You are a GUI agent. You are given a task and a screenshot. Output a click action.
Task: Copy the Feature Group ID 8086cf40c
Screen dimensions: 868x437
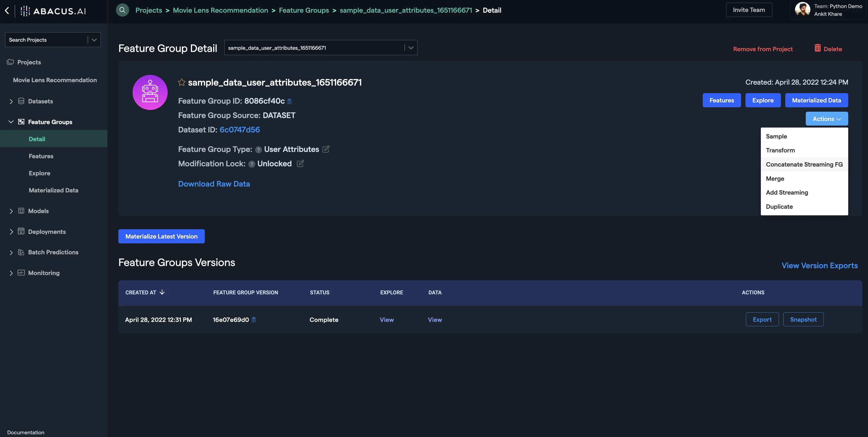pyautogui.click(x=289, y=101)
